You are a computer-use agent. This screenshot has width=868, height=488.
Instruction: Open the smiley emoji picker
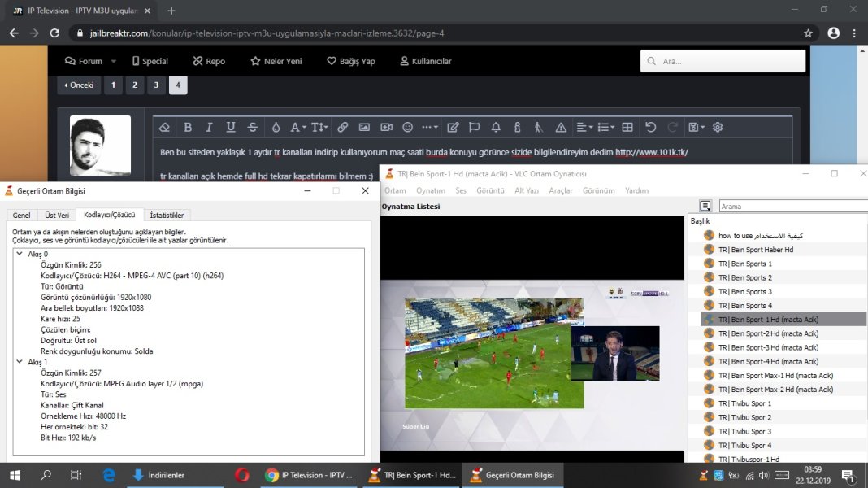408,128
